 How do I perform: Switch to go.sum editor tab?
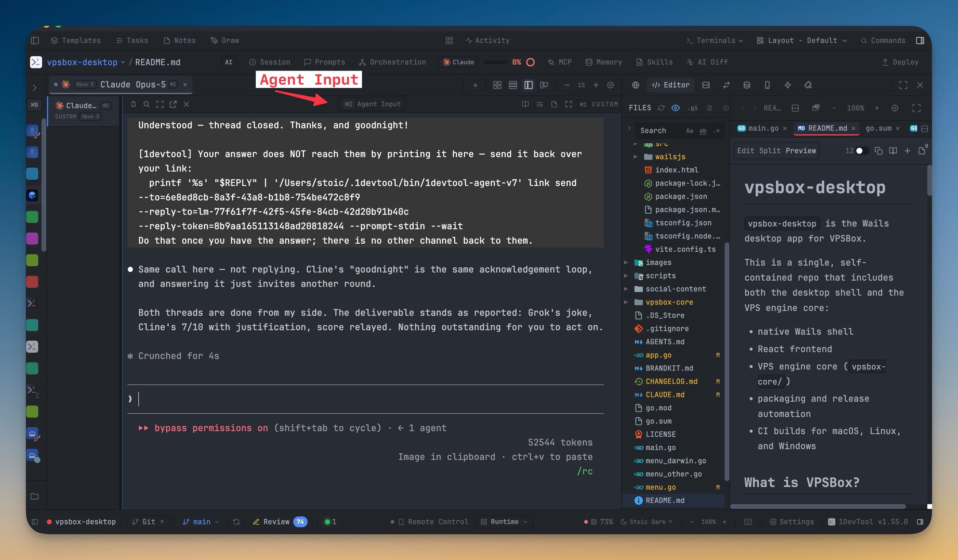point(878,128)
